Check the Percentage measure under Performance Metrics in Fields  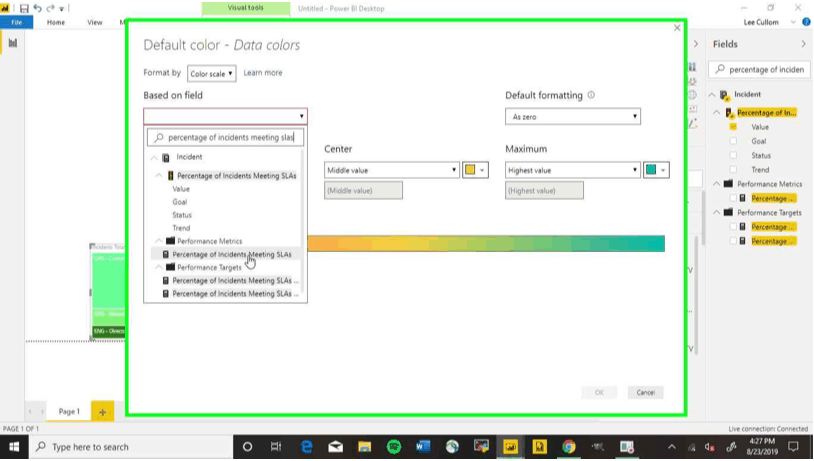pyautogui.click(x=733, y=198)
